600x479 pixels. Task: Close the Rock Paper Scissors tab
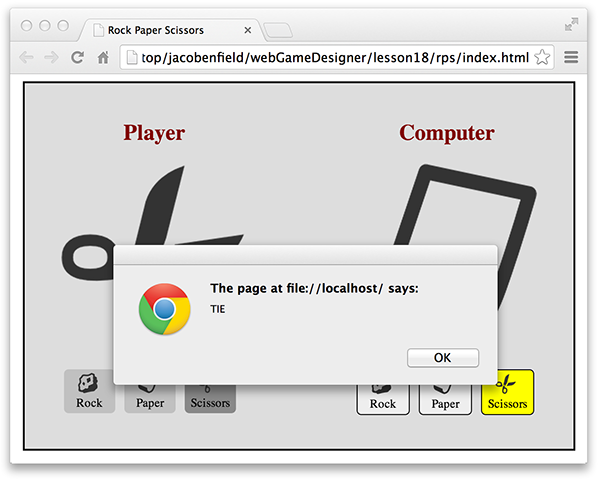248,30
